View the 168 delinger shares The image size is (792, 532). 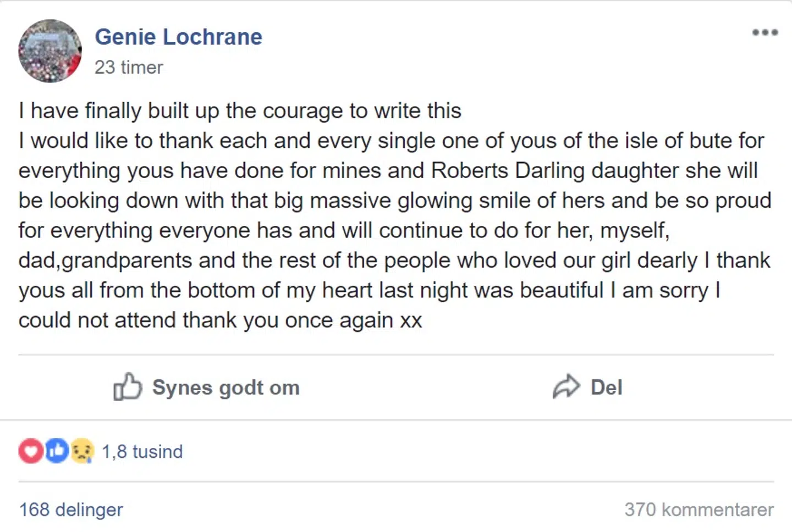tap(71, 509)
